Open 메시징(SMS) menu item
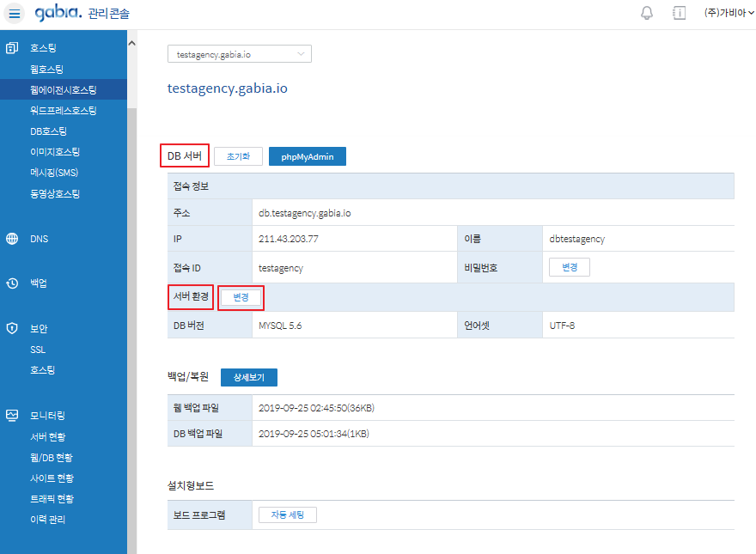The image size is (756, 554). click(x=54, y=173)
